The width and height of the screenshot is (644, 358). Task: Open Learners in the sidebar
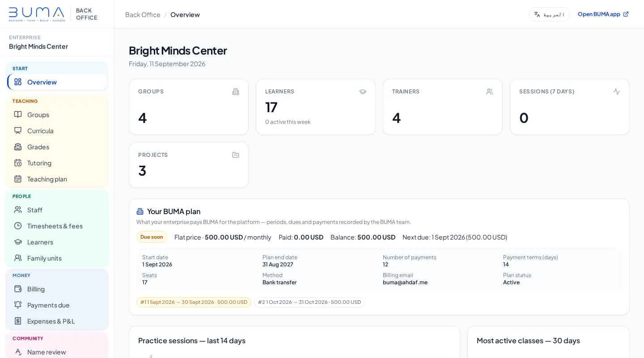click(57, 242)
